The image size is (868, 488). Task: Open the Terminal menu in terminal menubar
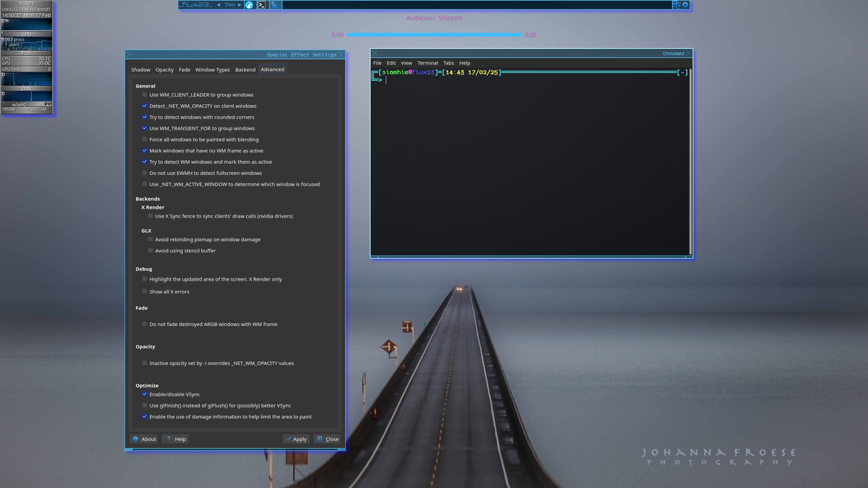pos(427,63)
